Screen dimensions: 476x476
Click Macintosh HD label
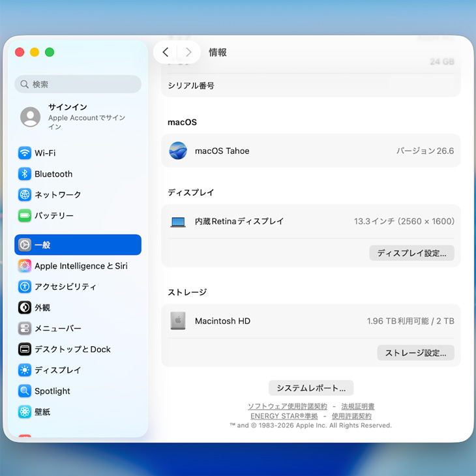click(222, 321)
